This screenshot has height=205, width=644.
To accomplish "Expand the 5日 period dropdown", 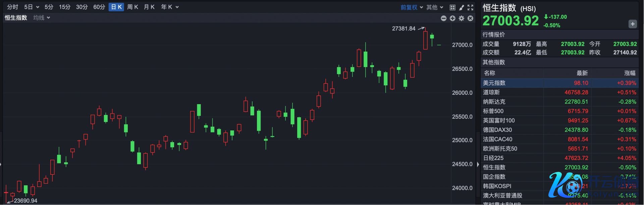I will click(x=32, y=7).
